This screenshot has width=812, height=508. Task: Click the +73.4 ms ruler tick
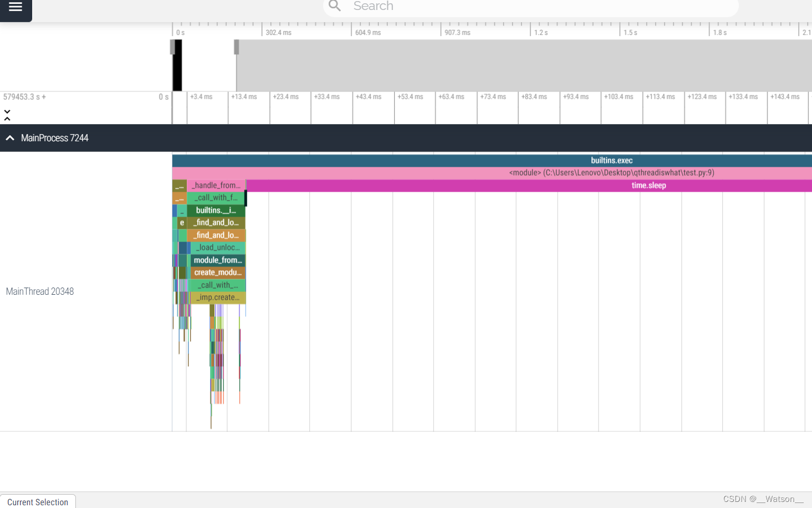point(493,97)
